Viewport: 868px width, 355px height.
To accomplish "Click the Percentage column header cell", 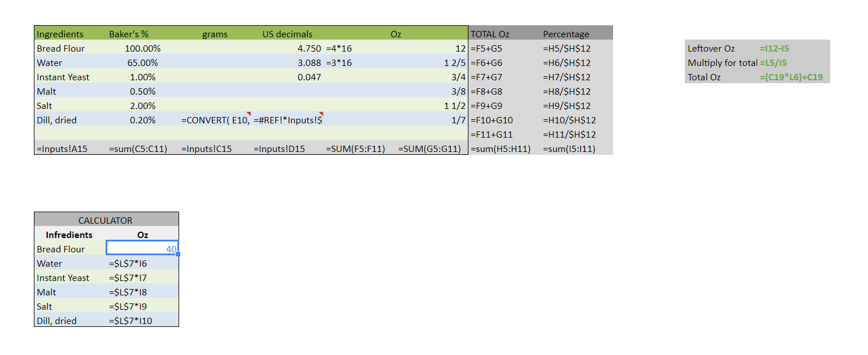I will [565, 34].
